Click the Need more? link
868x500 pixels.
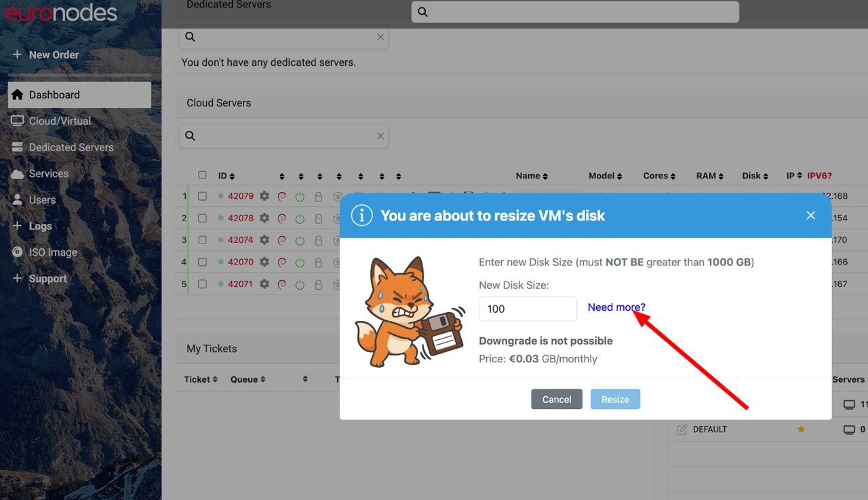(x=616, y=307)
